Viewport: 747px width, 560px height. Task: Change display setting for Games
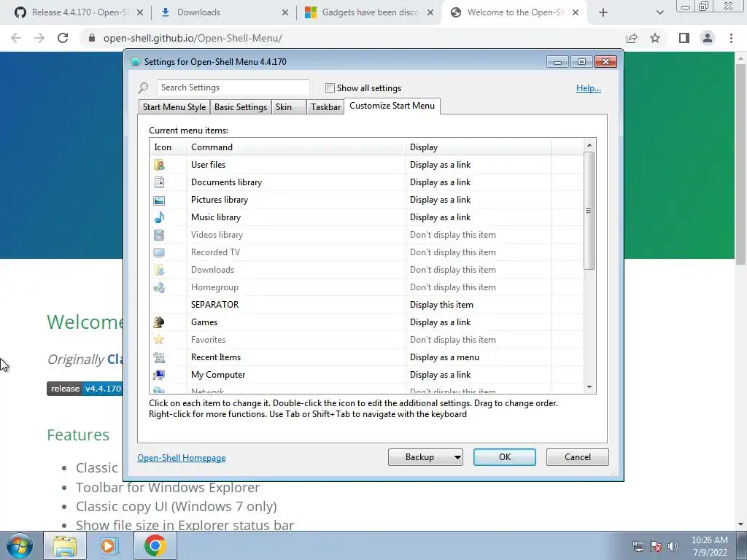(440, 322)
